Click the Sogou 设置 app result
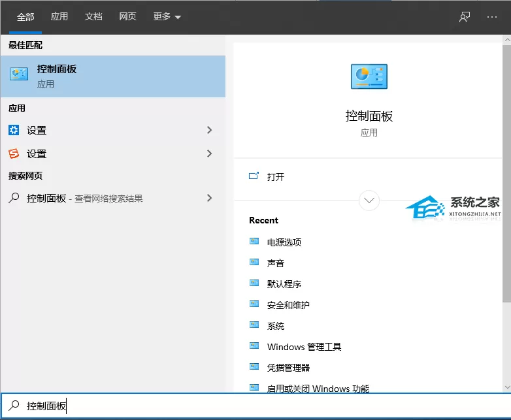Screen dimensions: 511x420 pyautogui.click(x=113, y=153)
